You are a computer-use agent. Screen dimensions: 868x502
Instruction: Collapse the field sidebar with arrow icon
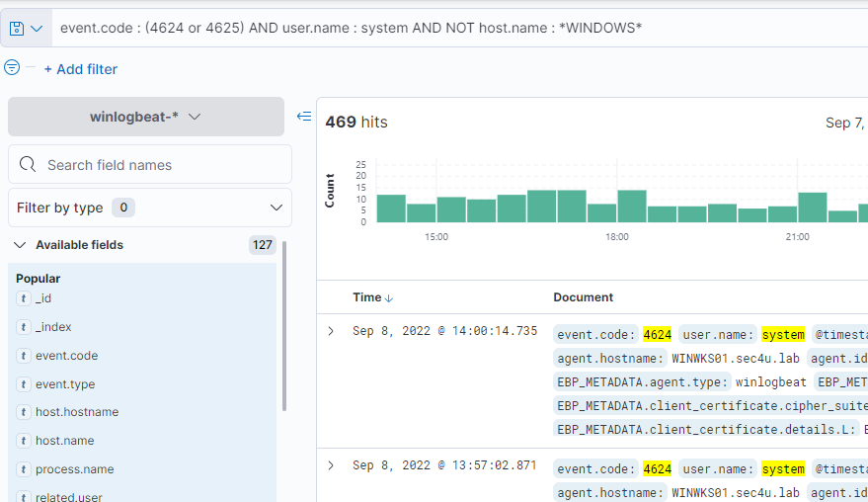click(304, 117)
